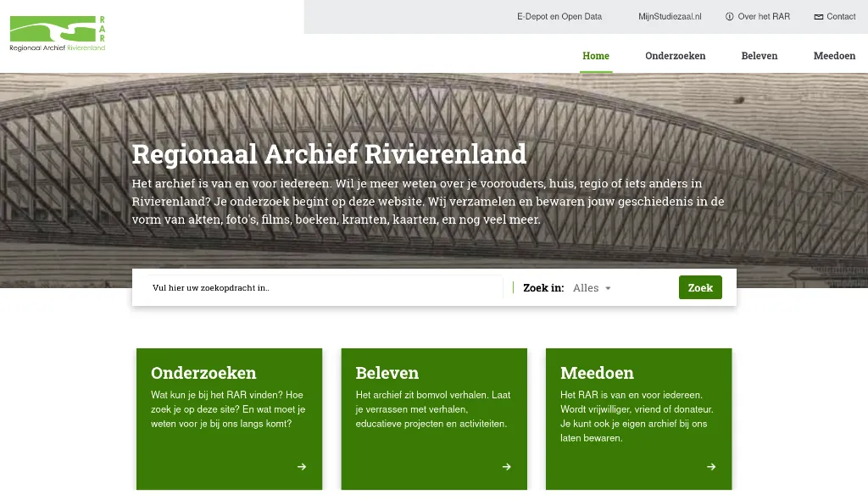This screenshot has width=868, height=500.
Task: Open the Beleven card heading
Action: (x=387, y=373)
